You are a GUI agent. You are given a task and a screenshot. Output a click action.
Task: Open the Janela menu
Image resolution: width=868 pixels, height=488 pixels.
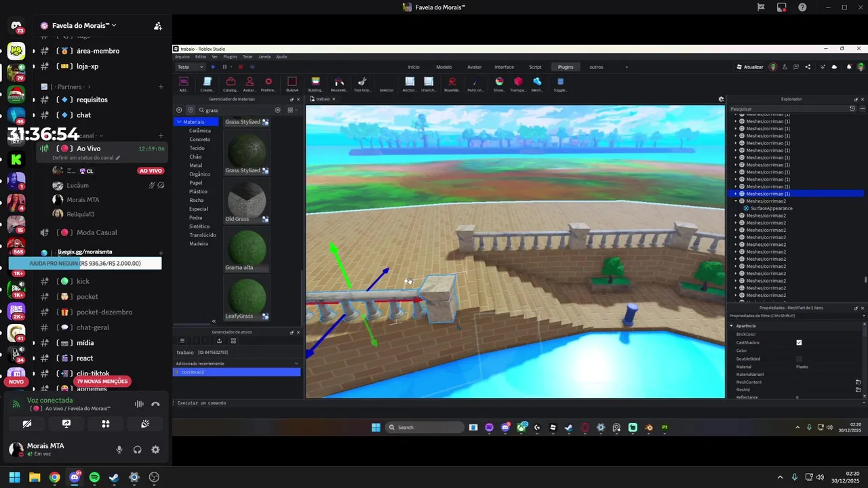point(264,57)
